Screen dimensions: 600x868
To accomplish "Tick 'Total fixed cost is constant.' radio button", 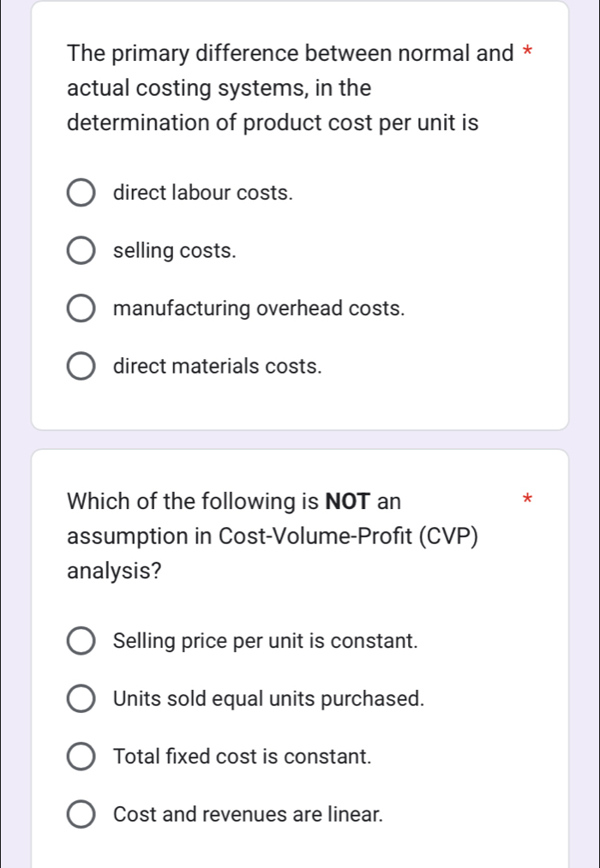I will (x=81, y=757).
